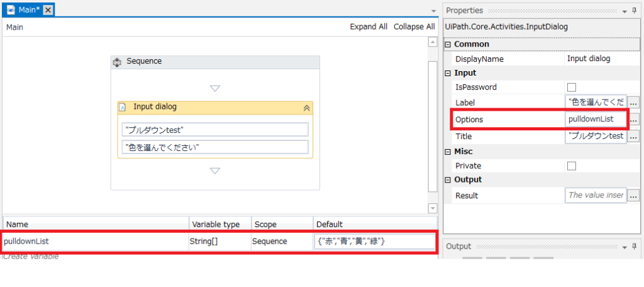Screen dimensions: 644x287
Task: Toggle the Private checkbox
Action: [x=571, y=166]
